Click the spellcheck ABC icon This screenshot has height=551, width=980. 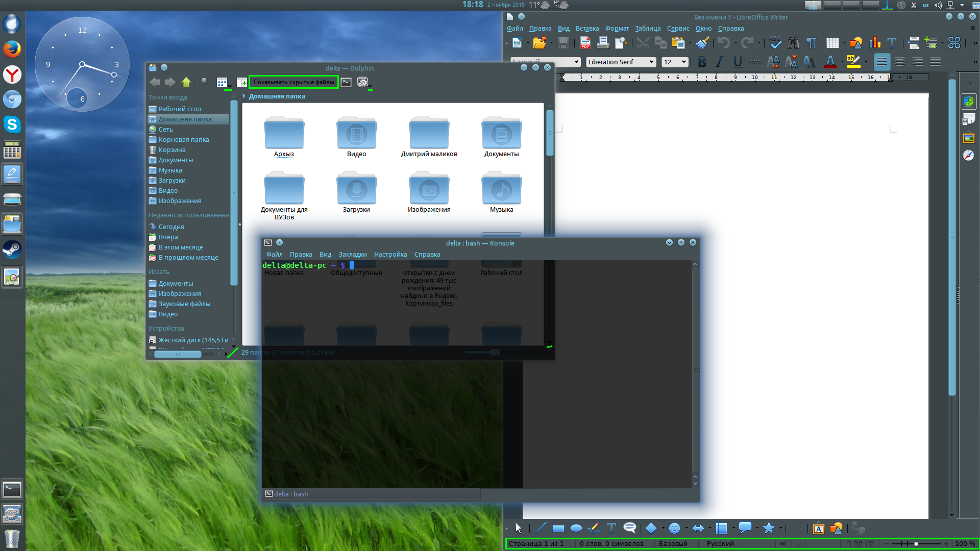(x=775, y=43)
